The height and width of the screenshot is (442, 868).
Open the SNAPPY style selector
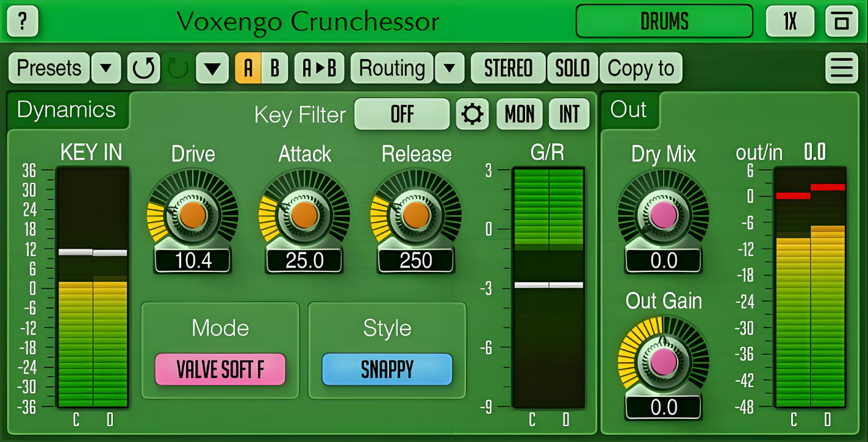tap(387, 369)
